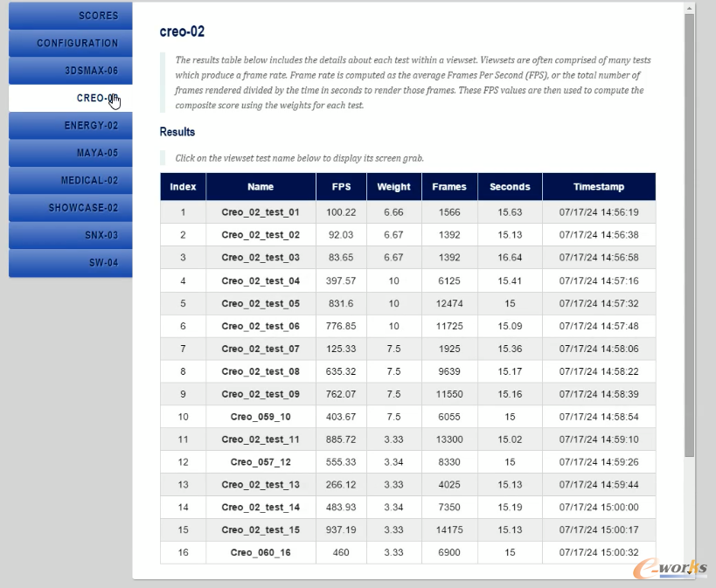The height and width of the screenshot is (588, 716).
Task: Switch to the MAYA-05 viewset tab
Action: (71, 153)
